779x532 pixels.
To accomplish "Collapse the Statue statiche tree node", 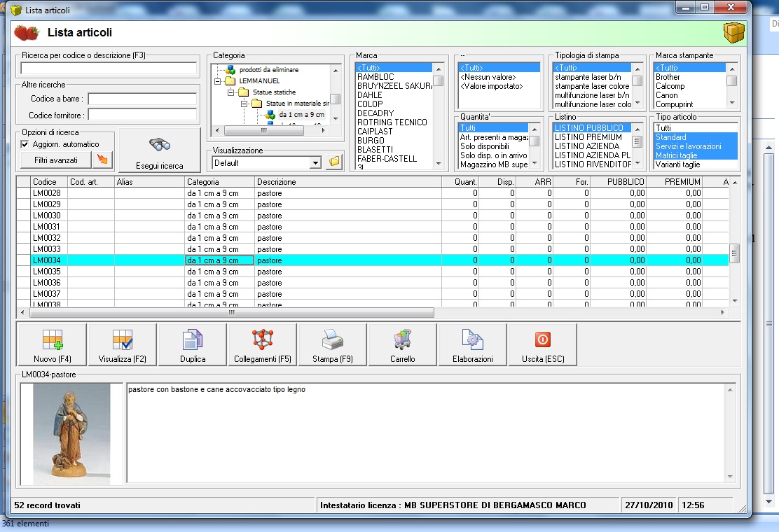I will coord(231,93).
